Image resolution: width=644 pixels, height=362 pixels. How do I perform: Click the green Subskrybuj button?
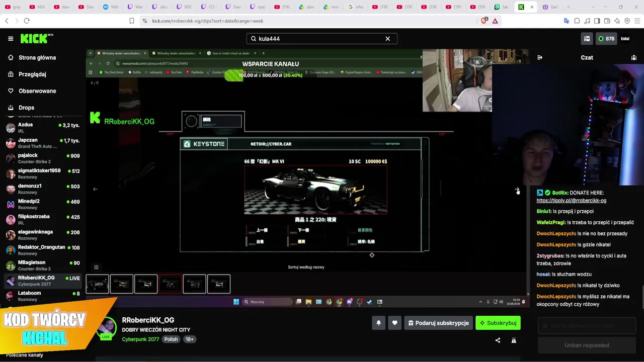click(x=498, y=323)
